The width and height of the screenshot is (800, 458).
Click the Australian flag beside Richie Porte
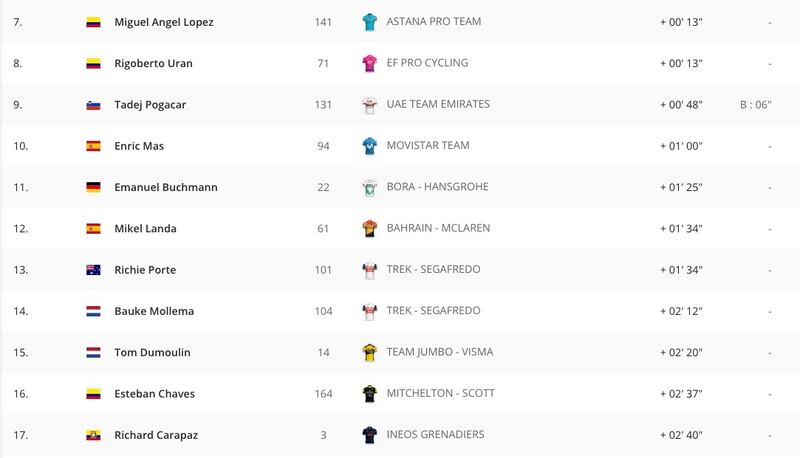pos(93,270)
